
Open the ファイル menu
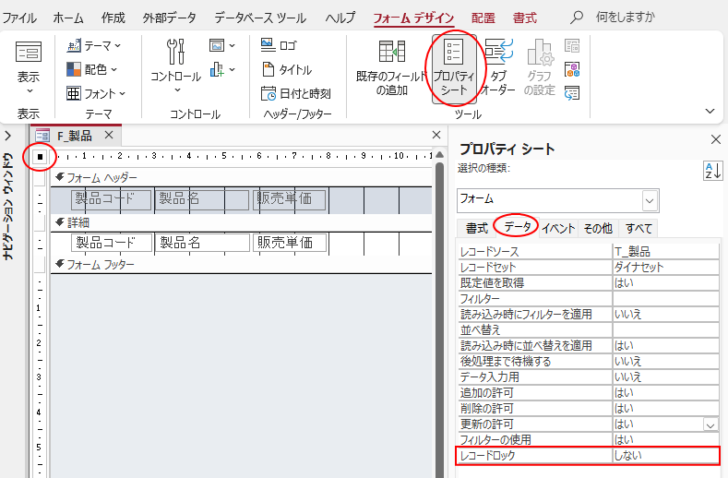[19, 18]
